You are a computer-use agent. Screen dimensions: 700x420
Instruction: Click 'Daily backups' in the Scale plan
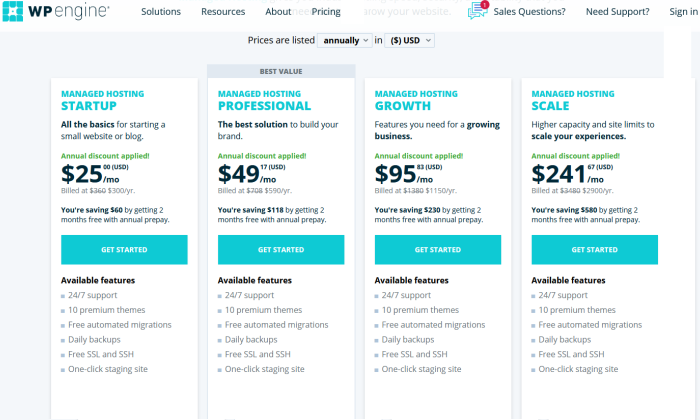tap(564, 340)
